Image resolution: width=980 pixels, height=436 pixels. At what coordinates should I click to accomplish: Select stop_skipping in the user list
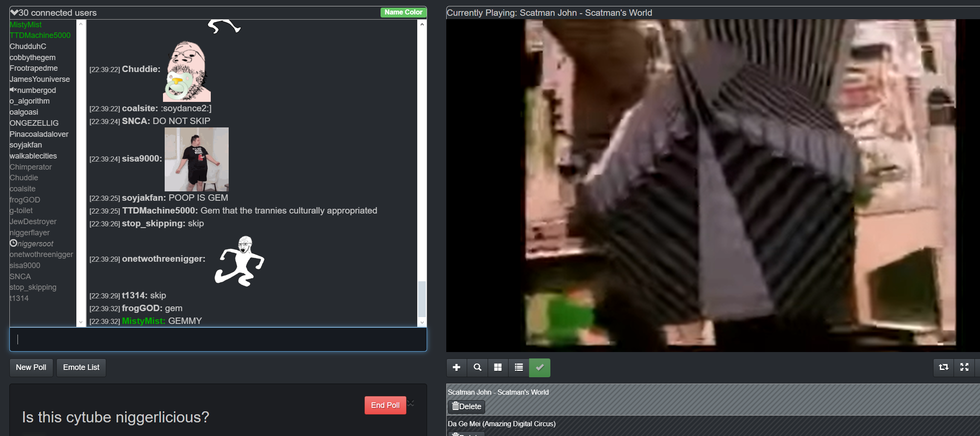33,287
